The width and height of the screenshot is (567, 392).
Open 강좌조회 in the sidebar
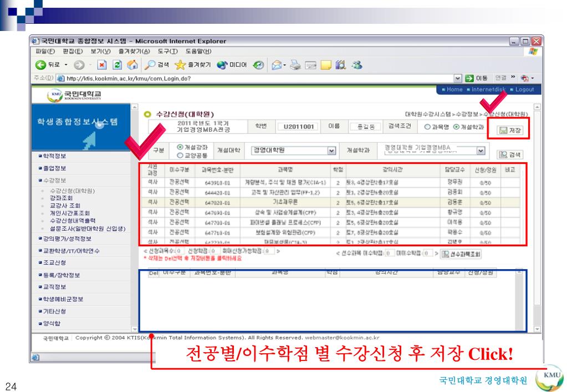61,198
